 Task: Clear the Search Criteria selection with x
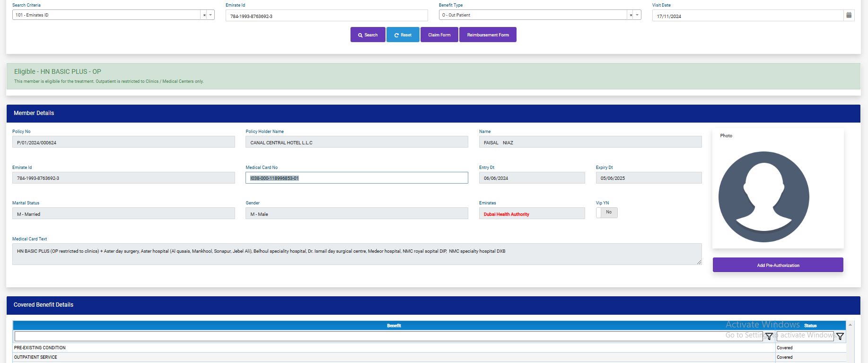tap(204, 15)
